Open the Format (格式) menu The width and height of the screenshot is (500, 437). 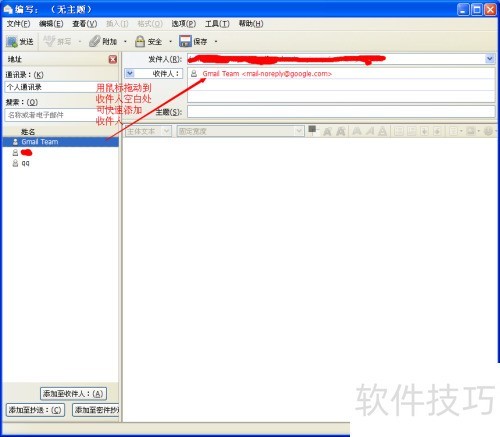point(150,24)
